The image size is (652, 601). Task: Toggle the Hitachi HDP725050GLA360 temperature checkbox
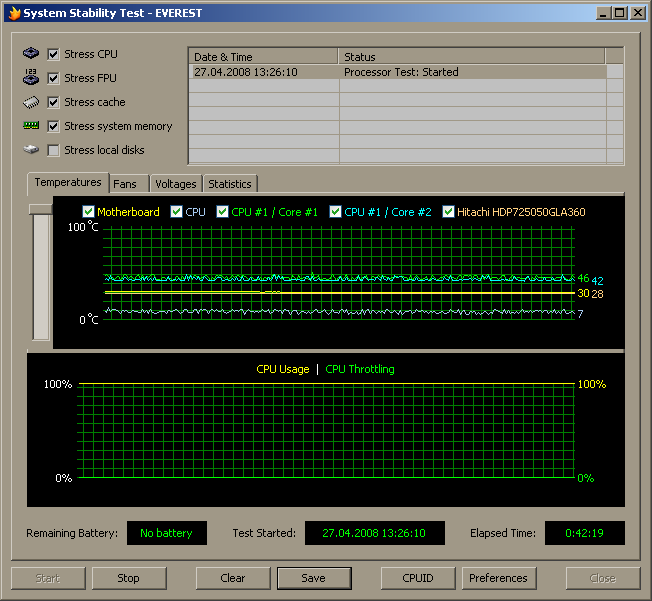pyautogui.click(x=449, y=212)
